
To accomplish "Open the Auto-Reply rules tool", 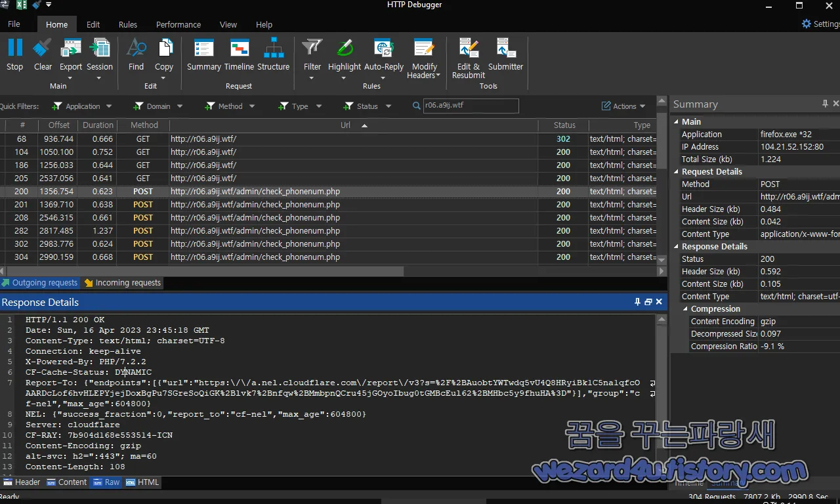I will coord(384,59).
